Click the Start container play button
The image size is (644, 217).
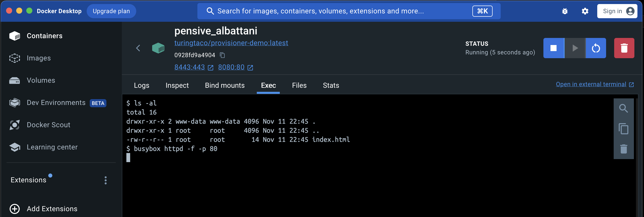coord(575,48)
